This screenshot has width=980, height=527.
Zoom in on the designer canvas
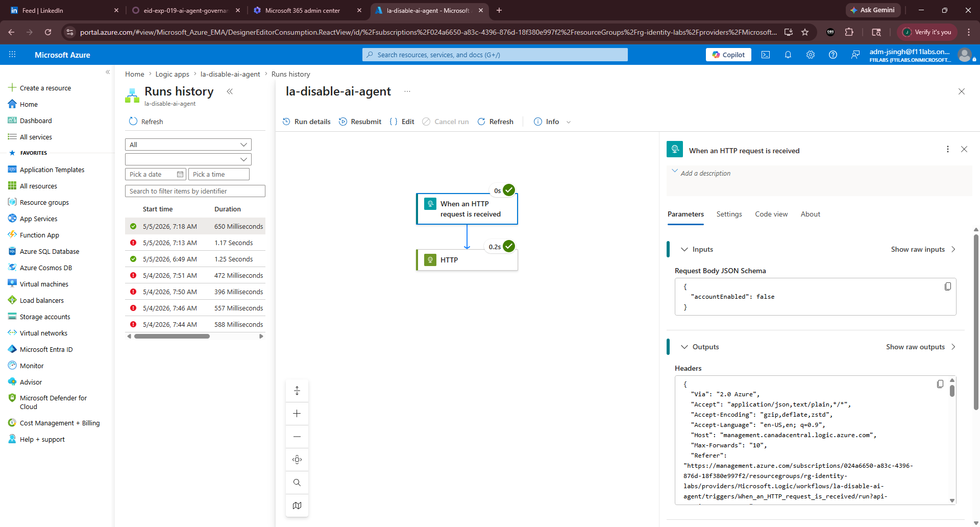click(297, 414)
